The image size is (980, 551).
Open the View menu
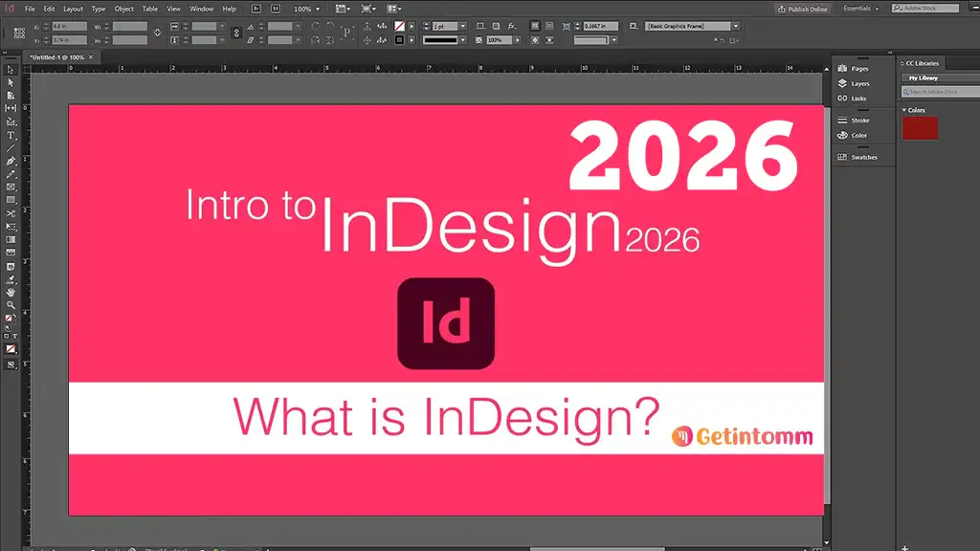coord(173,9)
